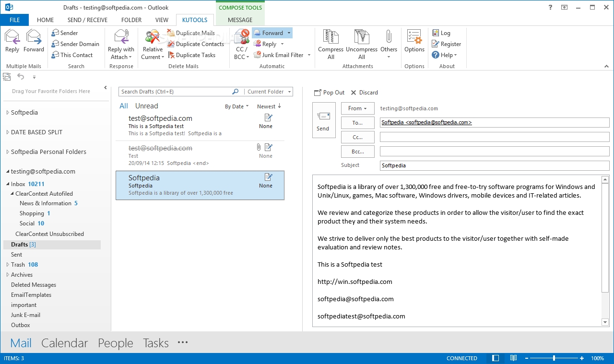Viewport: 614px width, 364px height.
Task: Adjust the zoom slider handle
Action: (554, 358)
